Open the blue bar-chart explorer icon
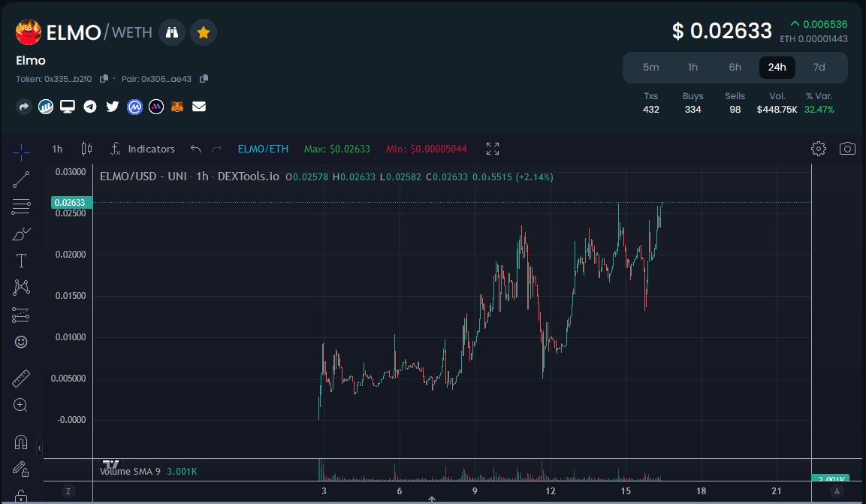Screen dimensions: 866x504 (46, 107)
